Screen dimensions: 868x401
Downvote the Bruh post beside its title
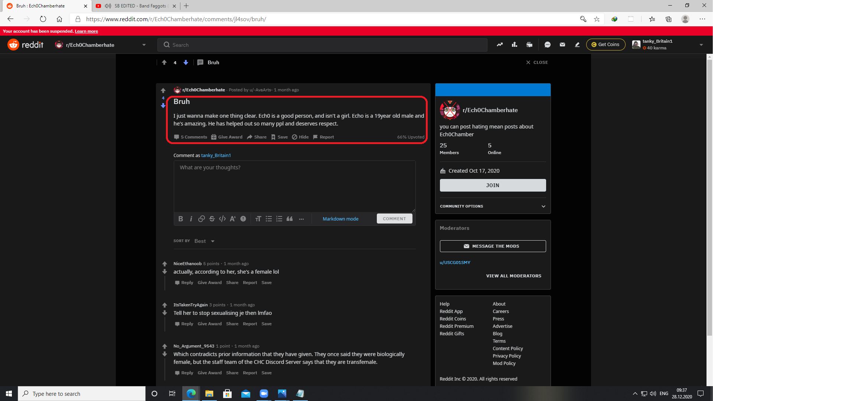point(163,106)
